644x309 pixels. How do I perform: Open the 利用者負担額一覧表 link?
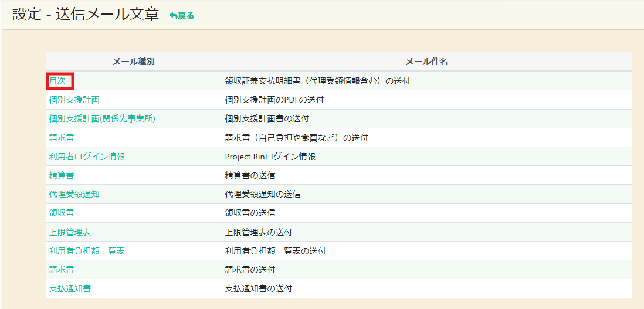tap(87, 251)
